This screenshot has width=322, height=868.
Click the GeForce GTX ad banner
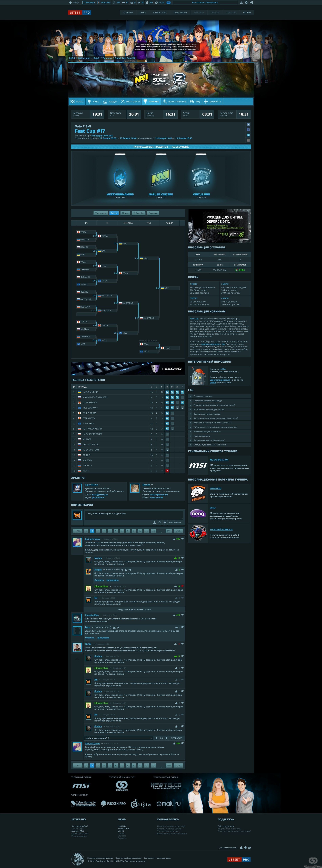pos(219,226)
